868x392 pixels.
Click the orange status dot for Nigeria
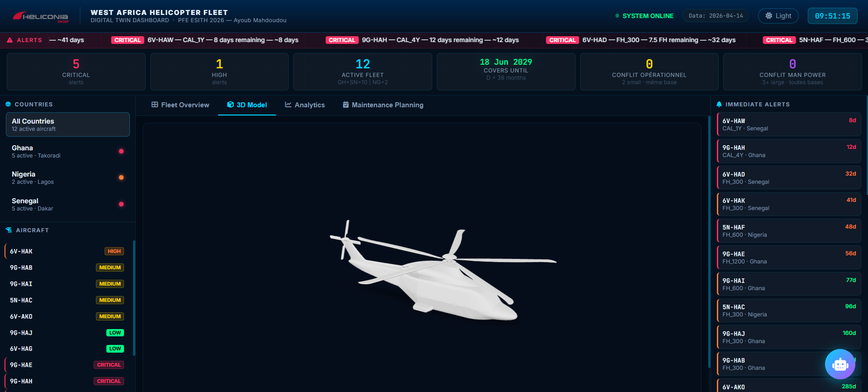point(121,177)
